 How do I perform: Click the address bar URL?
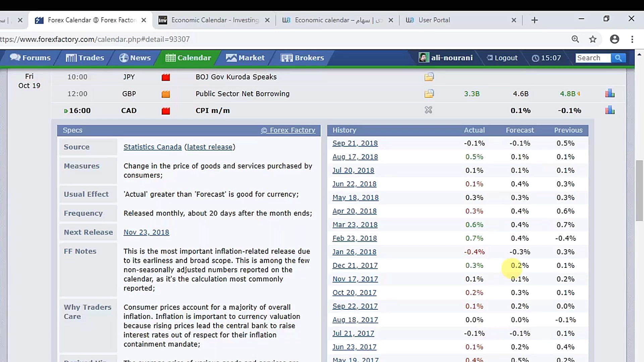(95, 39)
